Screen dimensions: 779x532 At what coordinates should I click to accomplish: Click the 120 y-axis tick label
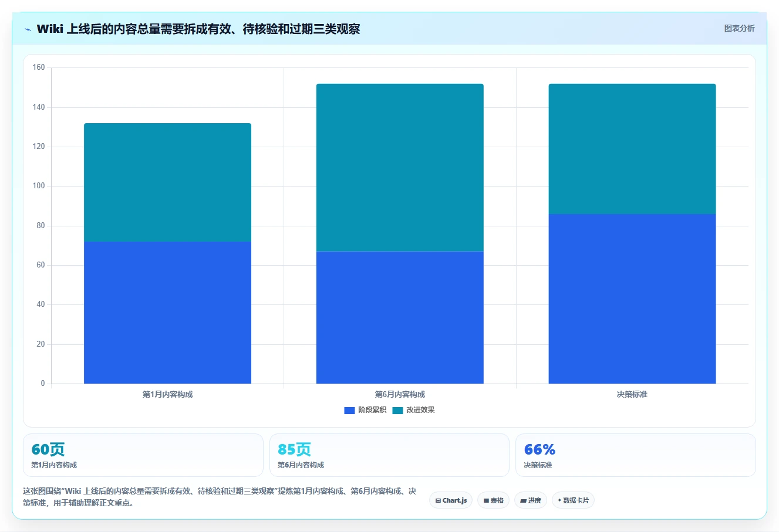39,147
